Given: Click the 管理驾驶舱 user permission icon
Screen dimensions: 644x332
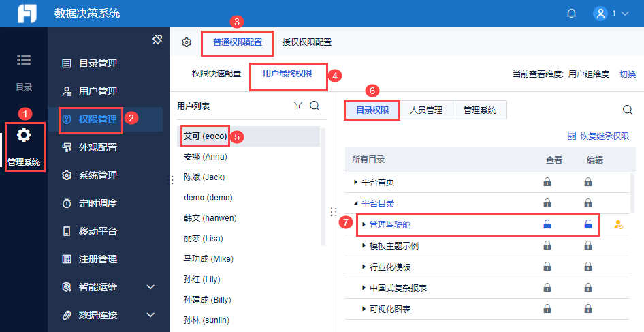Looking at the screenshot, I should (x=618, y=224).
